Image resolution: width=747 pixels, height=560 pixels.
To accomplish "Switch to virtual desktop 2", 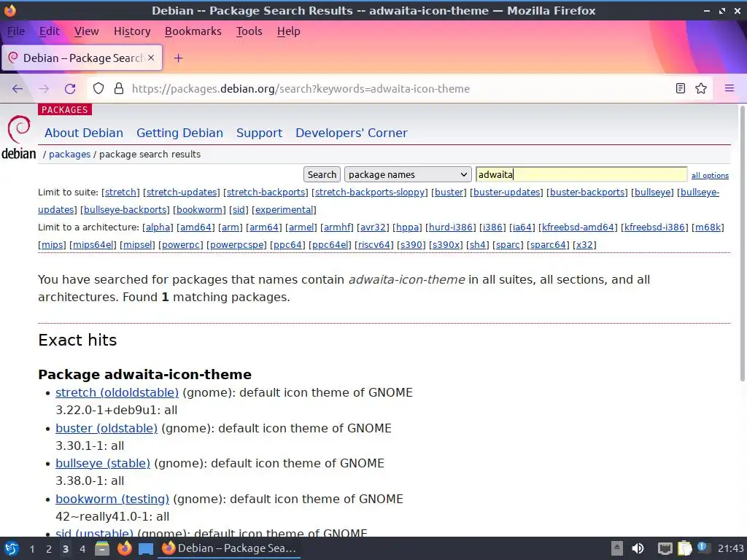I will 49,549.
